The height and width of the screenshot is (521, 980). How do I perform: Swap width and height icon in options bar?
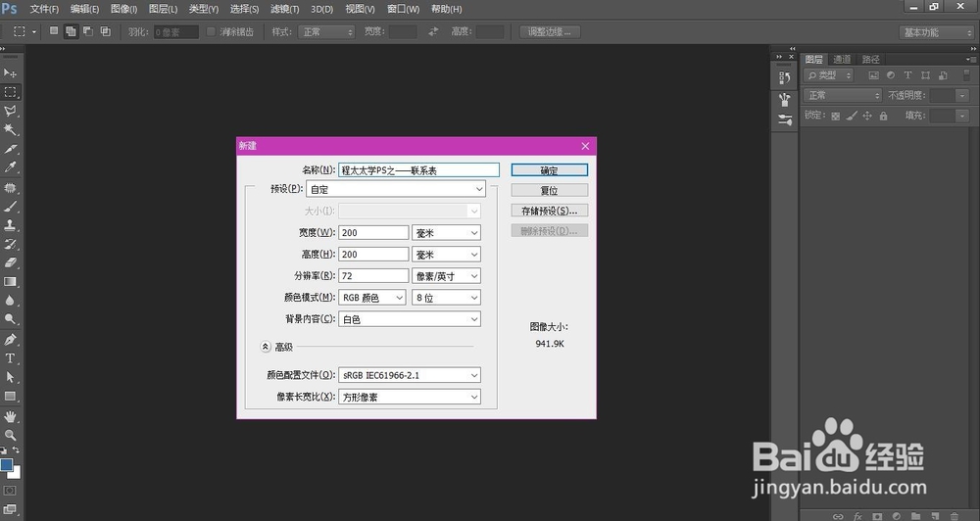coord(433,31)
